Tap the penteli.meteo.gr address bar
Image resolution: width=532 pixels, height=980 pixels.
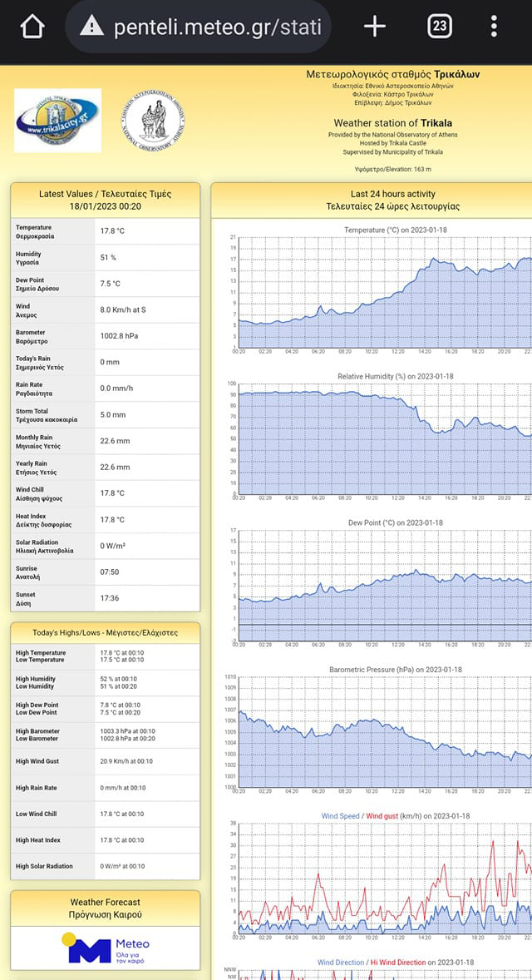pyautogui.click(x=216, y=27)
